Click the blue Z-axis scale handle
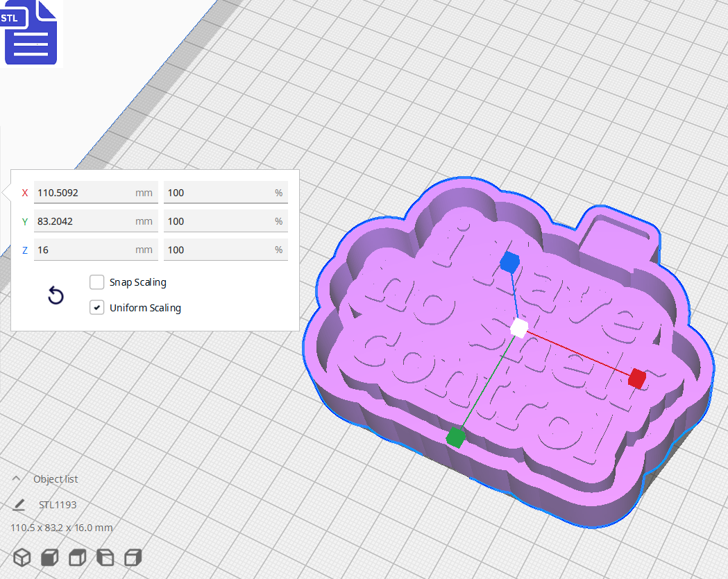Screen dimensions: 728x579 [509, 263]
